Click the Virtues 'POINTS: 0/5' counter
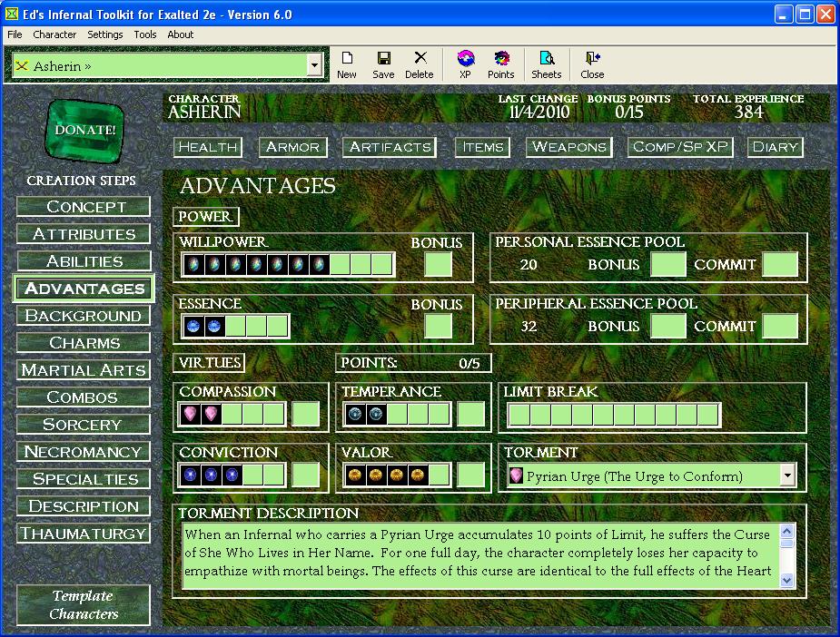The width and height of the screenshot is (840, 637). (x=412, y=363)
